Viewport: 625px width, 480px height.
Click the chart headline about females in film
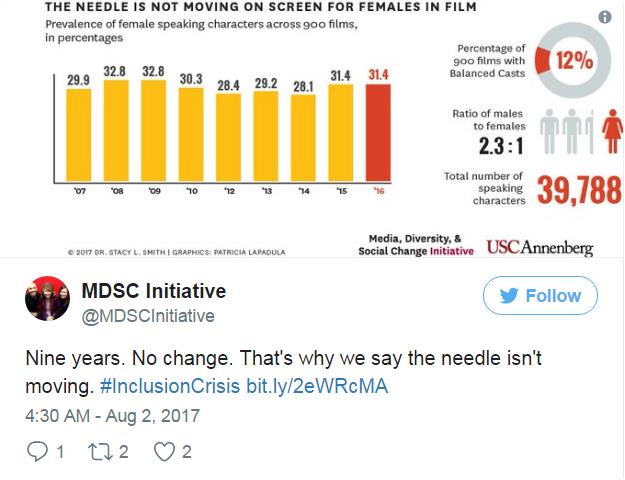[260, 7]
